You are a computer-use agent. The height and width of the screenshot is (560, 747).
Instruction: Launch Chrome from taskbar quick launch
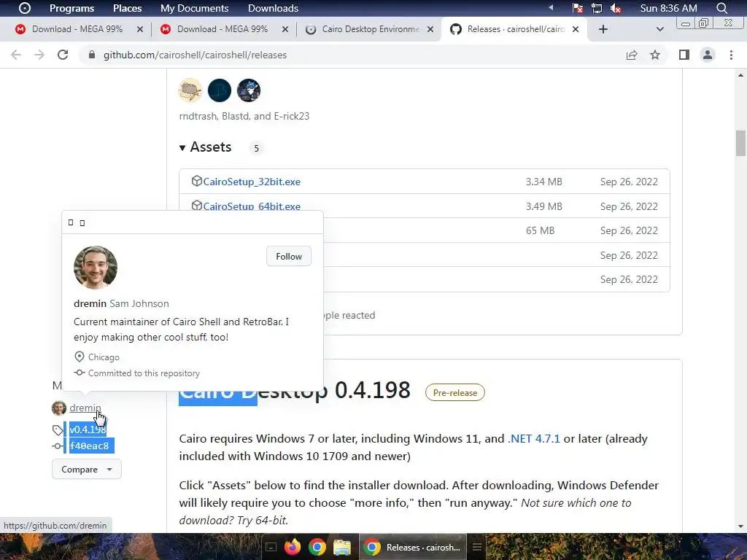tap(317, 547)
